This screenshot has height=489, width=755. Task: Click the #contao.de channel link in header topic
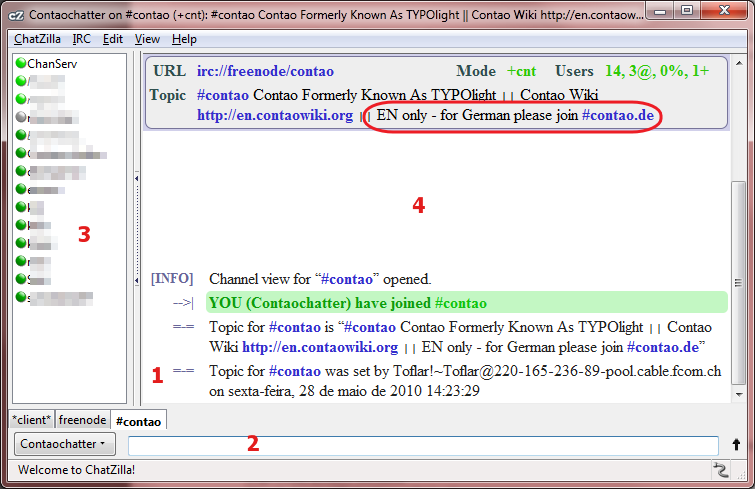[624, 116]
